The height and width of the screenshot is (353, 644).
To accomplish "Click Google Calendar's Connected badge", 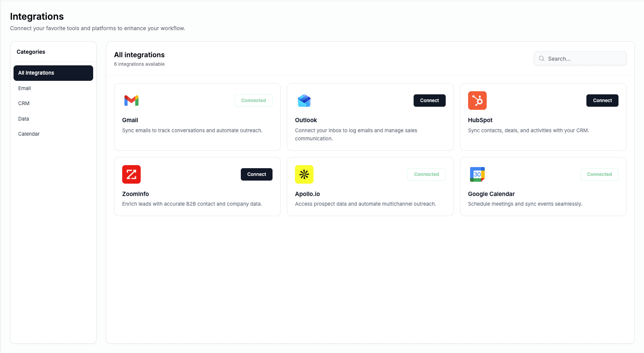I will 599,174.
